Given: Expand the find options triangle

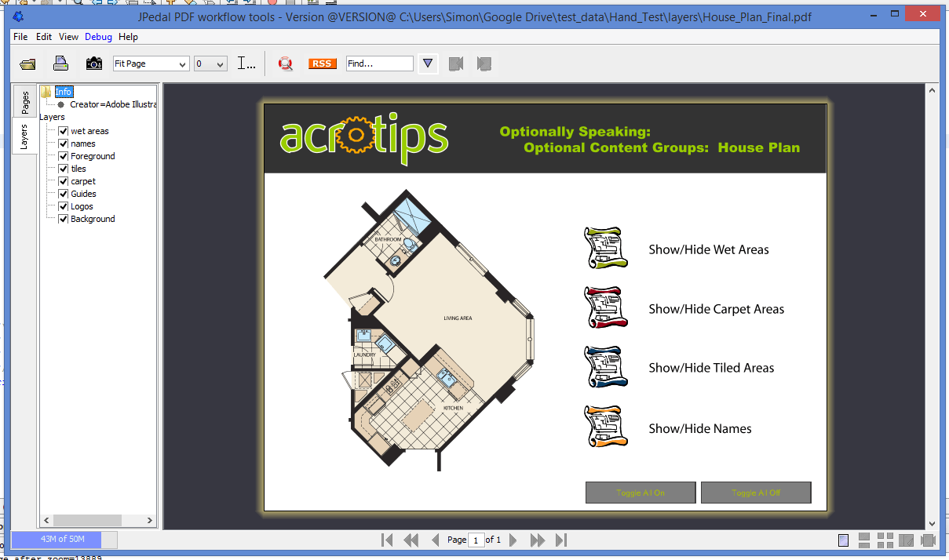Looking at the screenshot, I should (x=428, y=64).
